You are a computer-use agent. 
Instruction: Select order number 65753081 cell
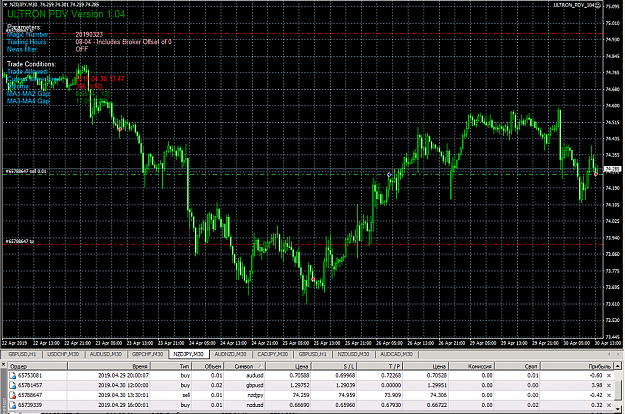tap(30, 375)
